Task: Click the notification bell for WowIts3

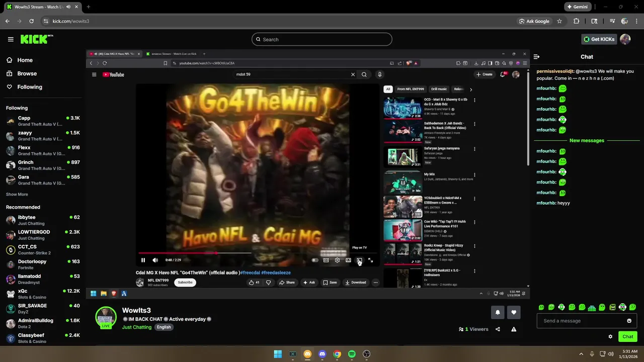Action: [x=498, y=312]
